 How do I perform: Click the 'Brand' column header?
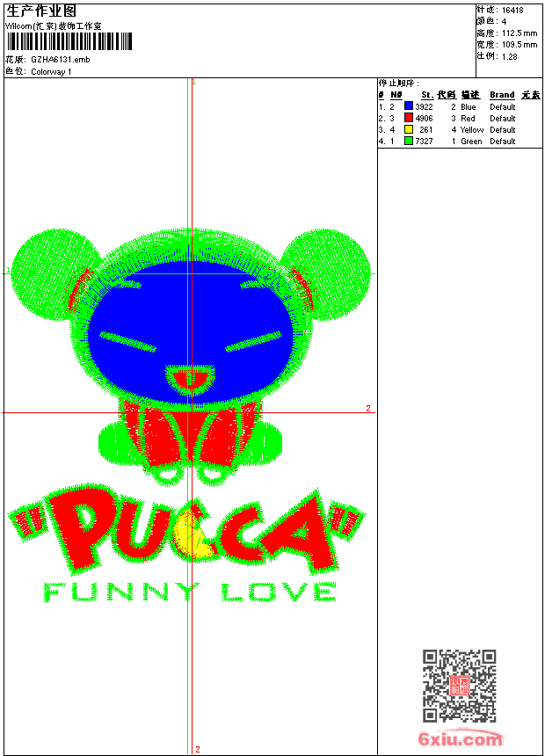coord(502,95)
